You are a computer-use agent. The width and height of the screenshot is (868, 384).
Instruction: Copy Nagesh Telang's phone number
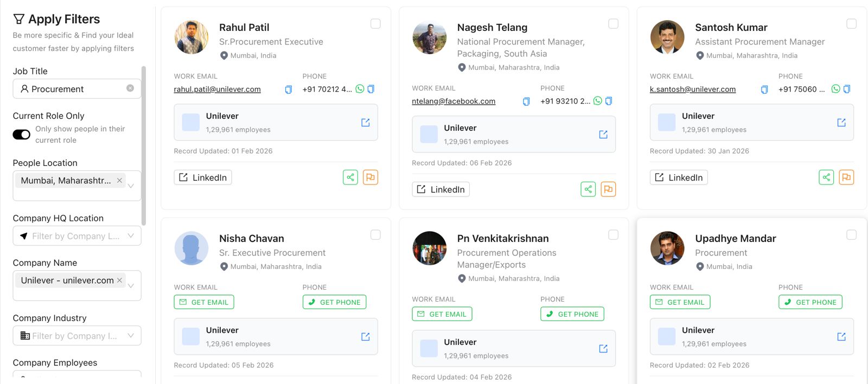point(609,101)
